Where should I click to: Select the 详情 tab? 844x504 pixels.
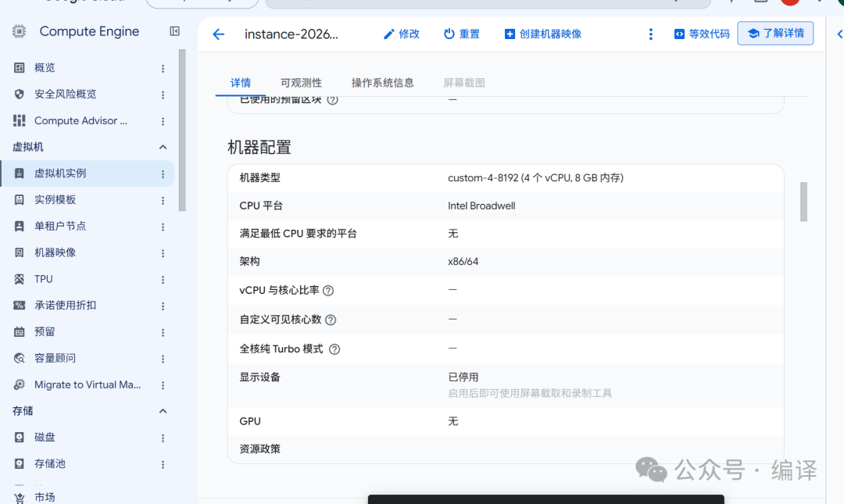(241, 83)
